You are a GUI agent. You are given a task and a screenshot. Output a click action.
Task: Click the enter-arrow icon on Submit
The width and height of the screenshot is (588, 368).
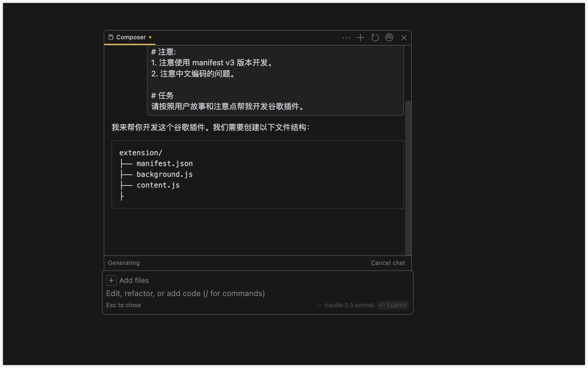click(382, 305)
